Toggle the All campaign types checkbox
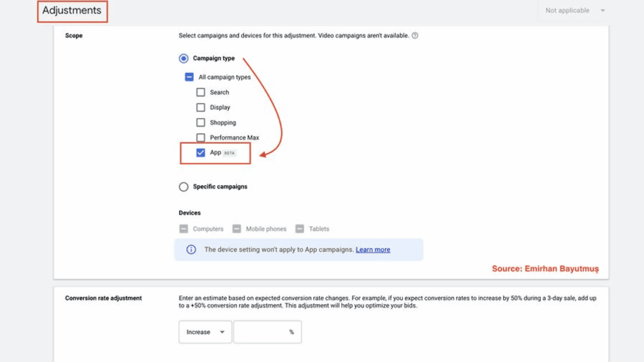Screen dimensions: 644x362 click(189, 77)
